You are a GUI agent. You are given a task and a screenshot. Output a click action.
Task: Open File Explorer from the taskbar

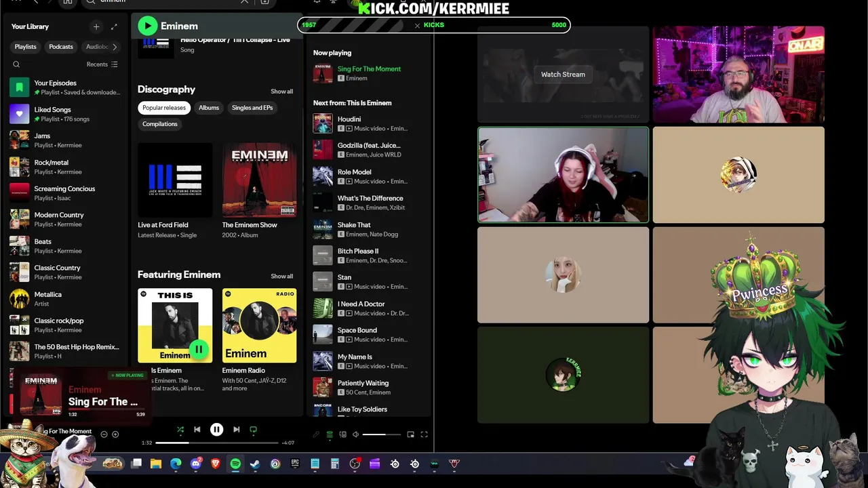[156, 464]
